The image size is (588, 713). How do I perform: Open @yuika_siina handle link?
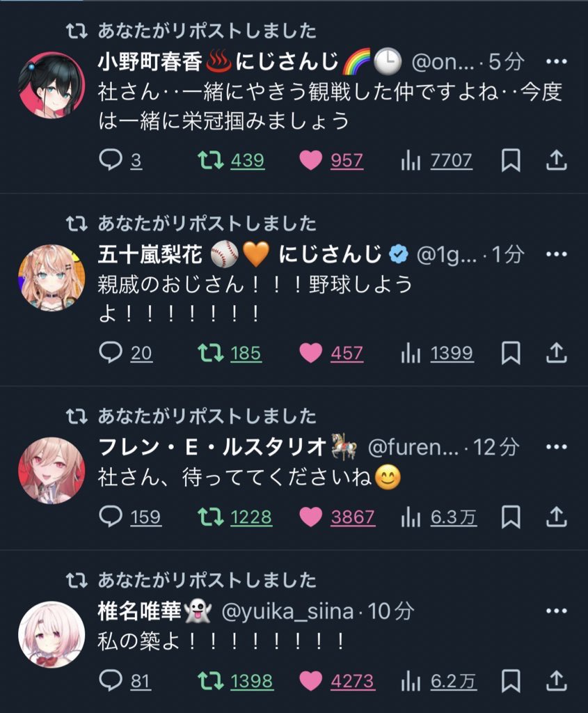tap(287, 611)
